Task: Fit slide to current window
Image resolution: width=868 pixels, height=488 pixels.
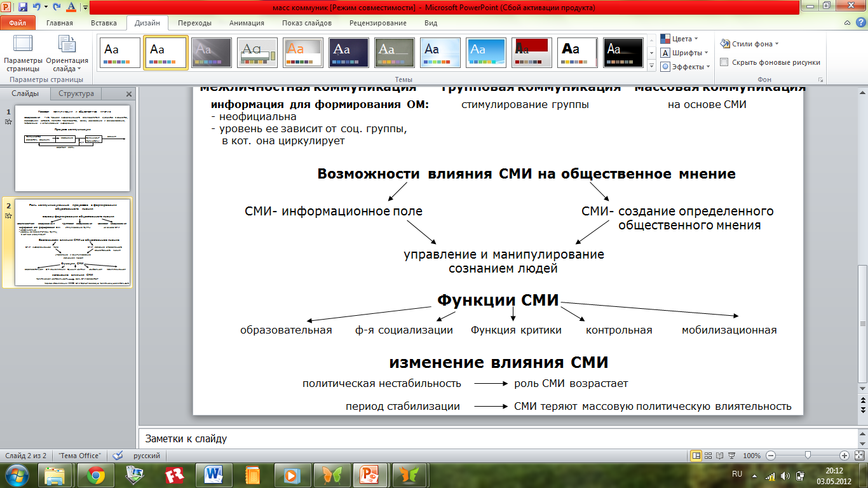Action: pyautogui.click(x=858, y=456)
